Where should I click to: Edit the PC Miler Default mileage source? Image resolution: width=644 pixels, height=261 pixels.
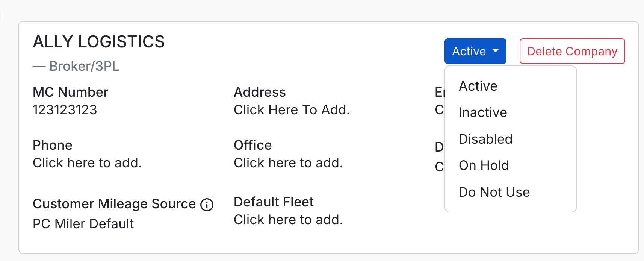coord(83,224)
